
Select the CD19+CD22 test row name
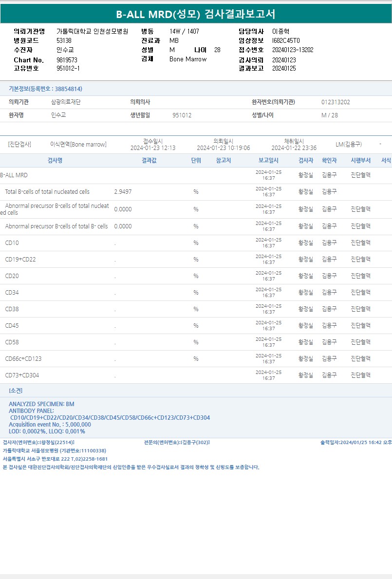[x=20, y=260]
